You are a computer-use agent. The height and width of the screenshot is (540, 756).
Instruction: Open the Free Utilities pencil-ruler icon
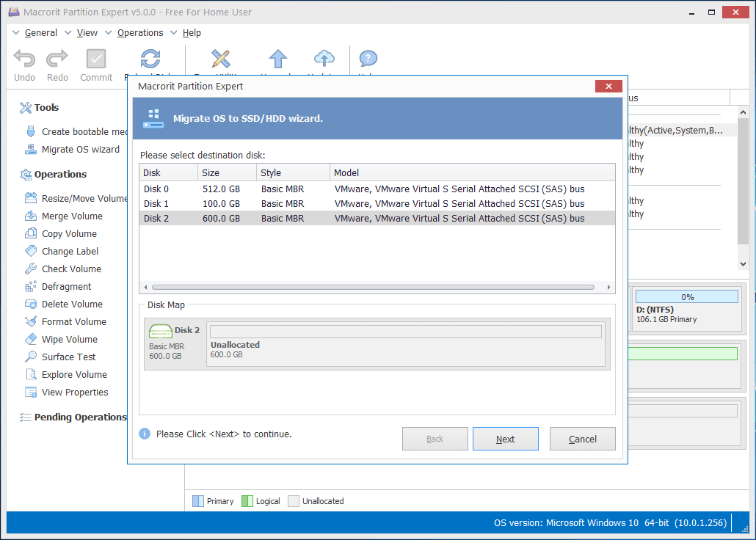(221, 59)
